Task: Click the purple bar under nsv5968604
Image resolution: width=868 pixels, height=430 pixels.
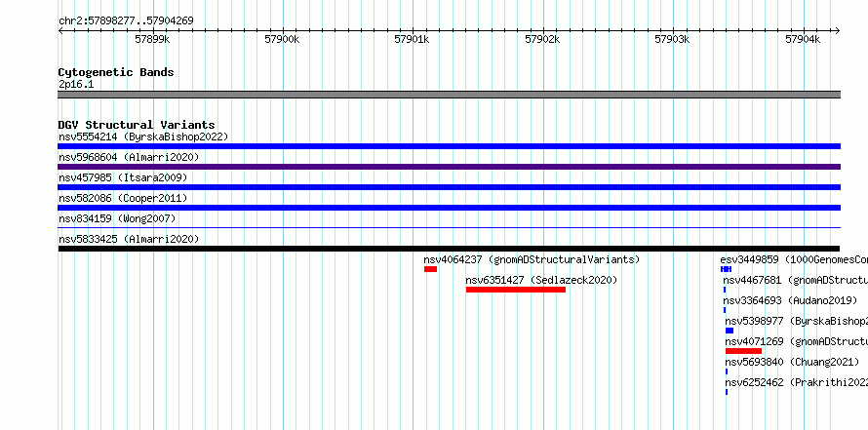Action: tap(449, 167)
